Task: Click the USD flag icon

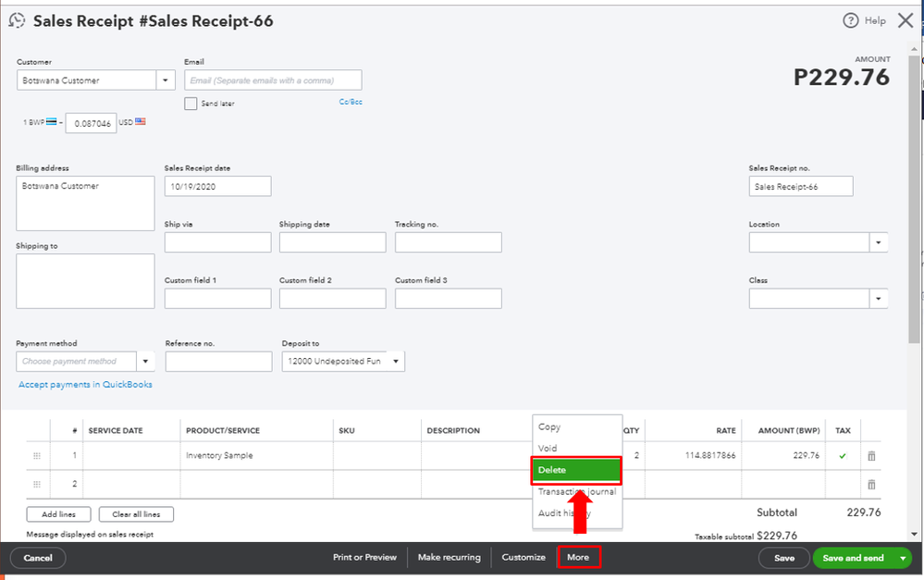Action: click(140, 121)
